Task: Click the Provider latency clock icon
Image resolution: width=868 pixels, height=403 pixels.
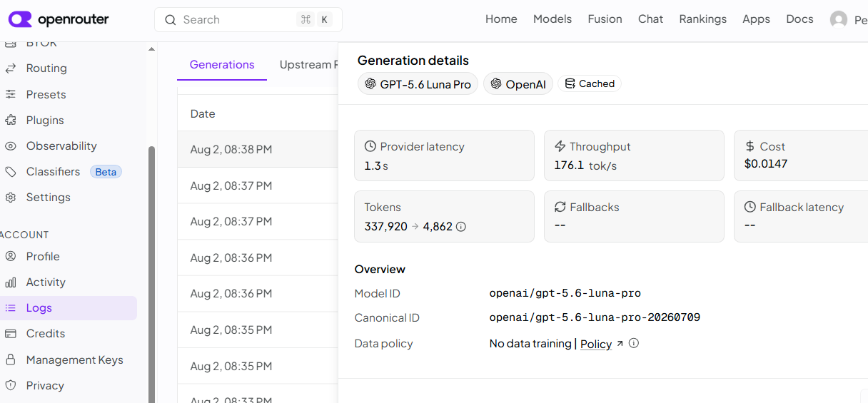Action: click(x=370, y=146)
